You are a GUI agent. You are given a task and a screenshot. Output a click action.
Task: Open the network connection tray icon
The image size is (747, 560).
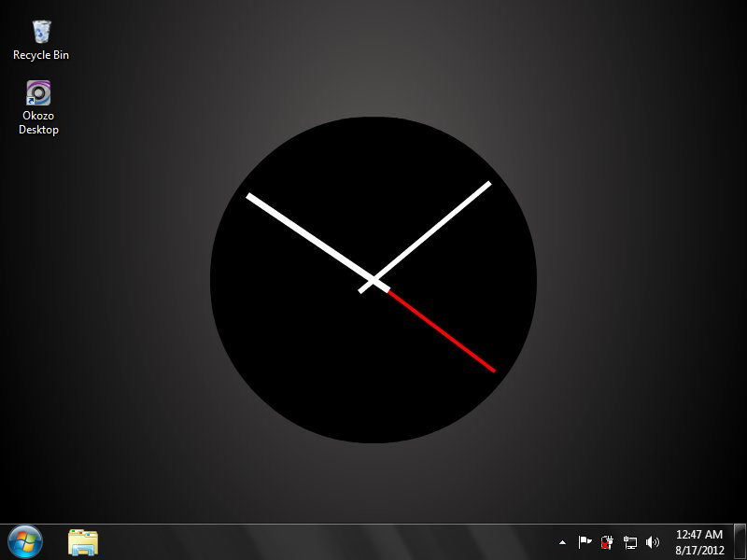click(629, 542)
